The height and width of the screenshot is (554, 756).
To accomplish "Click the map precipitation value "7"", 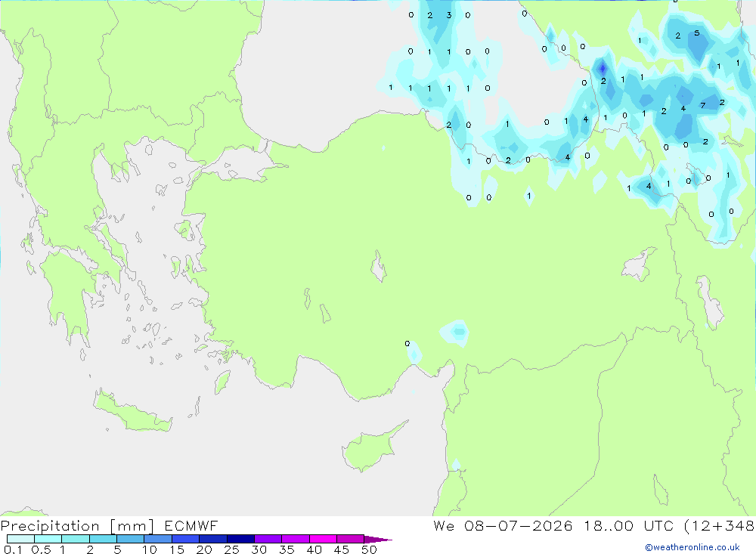I will point(703,105).
